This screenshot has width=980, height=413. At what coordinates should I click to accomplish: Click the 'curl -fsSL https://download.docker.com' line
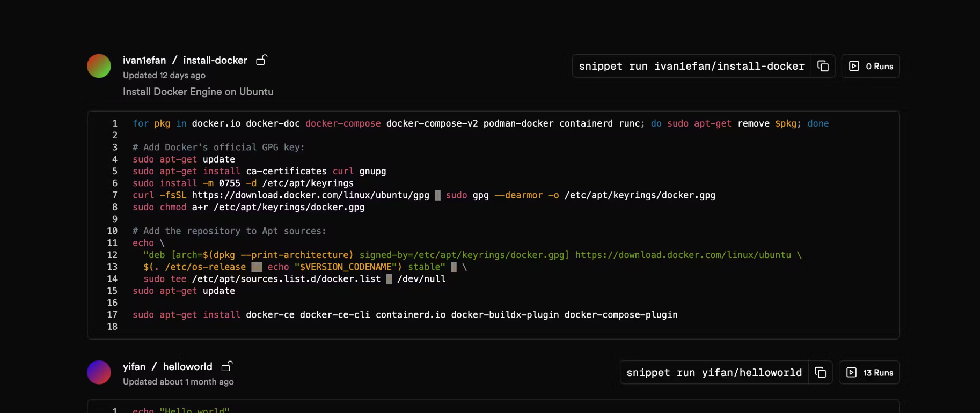click(x=424, y=195)
